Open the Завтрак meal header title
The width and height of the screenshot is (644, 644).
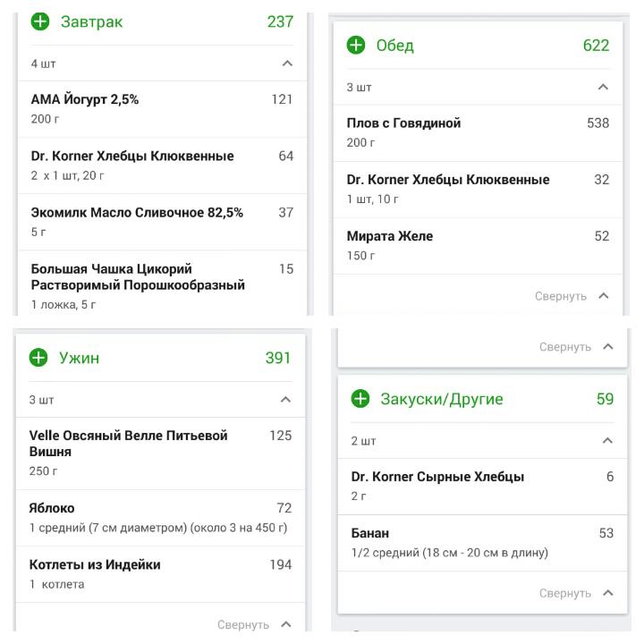(x=91, y=21)
